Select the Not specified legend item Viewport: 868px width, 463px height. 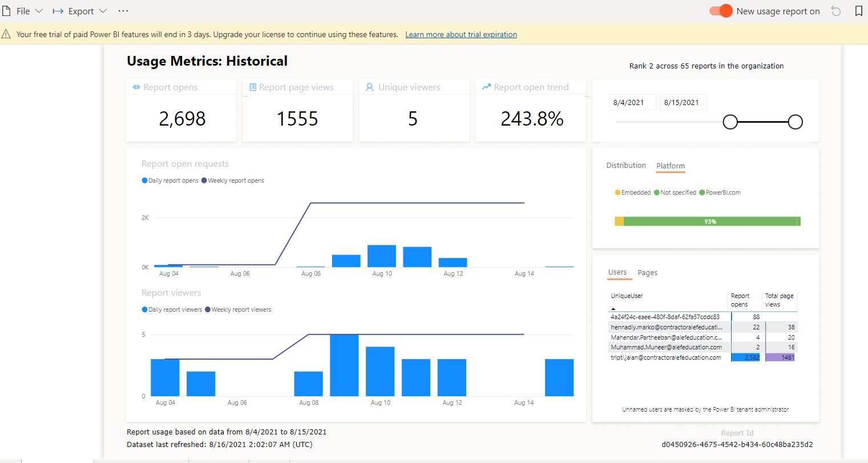pos(675,192)
